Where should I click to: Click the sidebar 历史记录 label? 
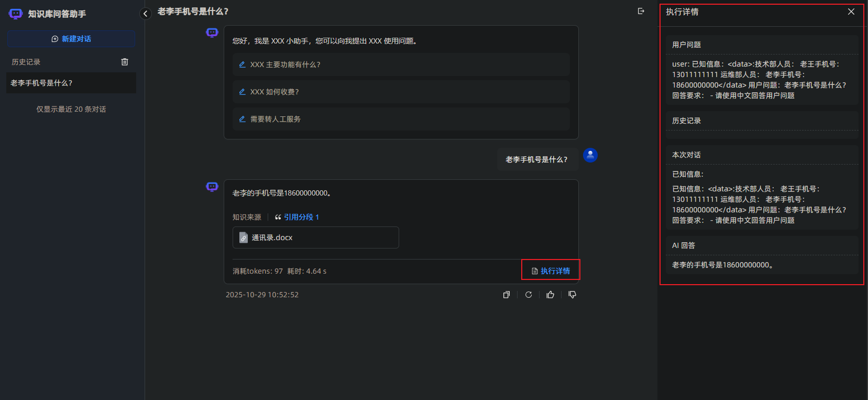coord(26,62)
